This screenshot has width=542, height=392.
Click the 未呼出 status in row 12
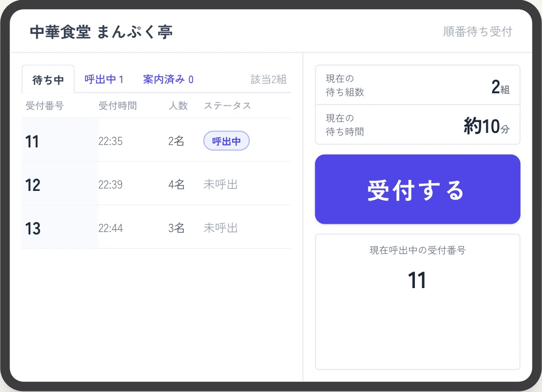click(x=220, y=185)
